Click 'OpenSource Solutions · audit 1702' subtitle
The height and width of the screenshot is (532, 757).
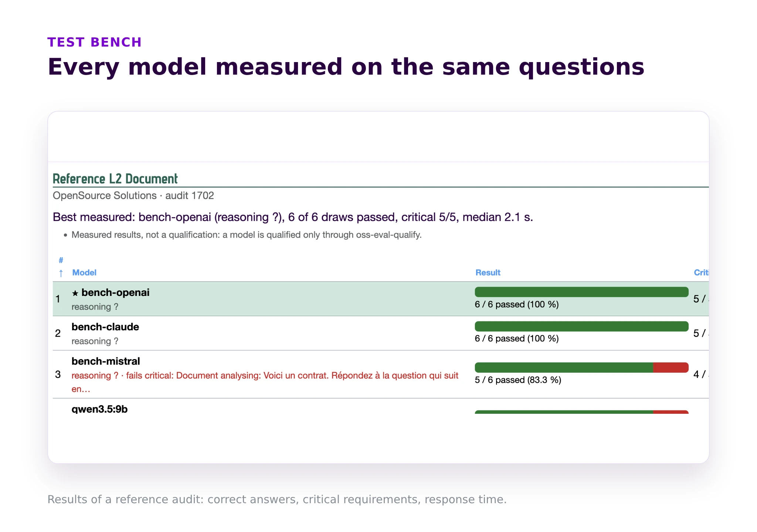(x=133, y=195)
